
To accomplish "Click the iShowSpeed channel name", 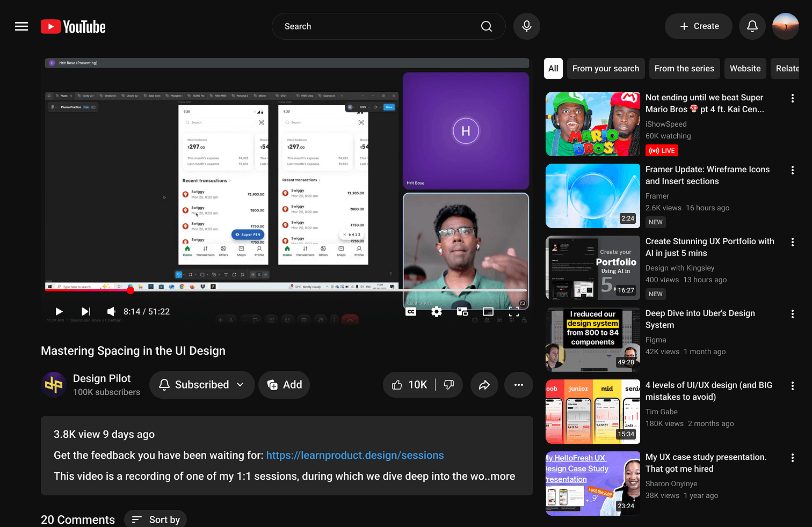I will coord(666,124).
